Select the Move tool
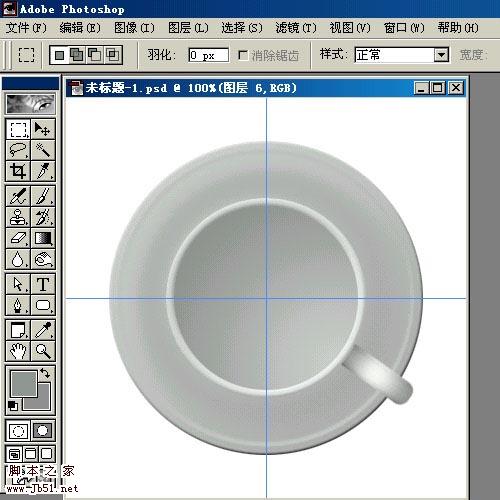Viewport: 500px width, 500px height. pos(43,129)
